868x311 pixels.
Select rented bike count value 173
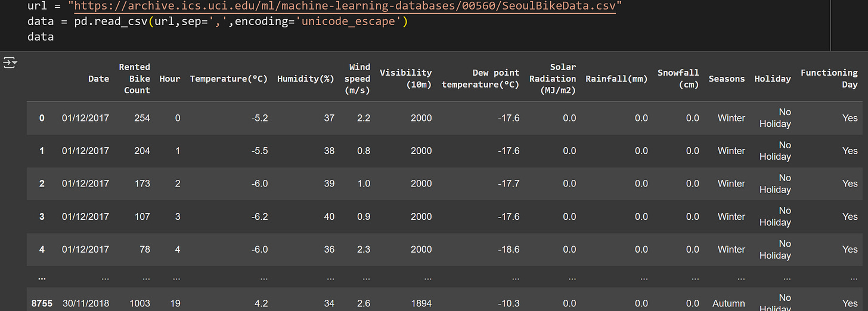pos(142,184)
